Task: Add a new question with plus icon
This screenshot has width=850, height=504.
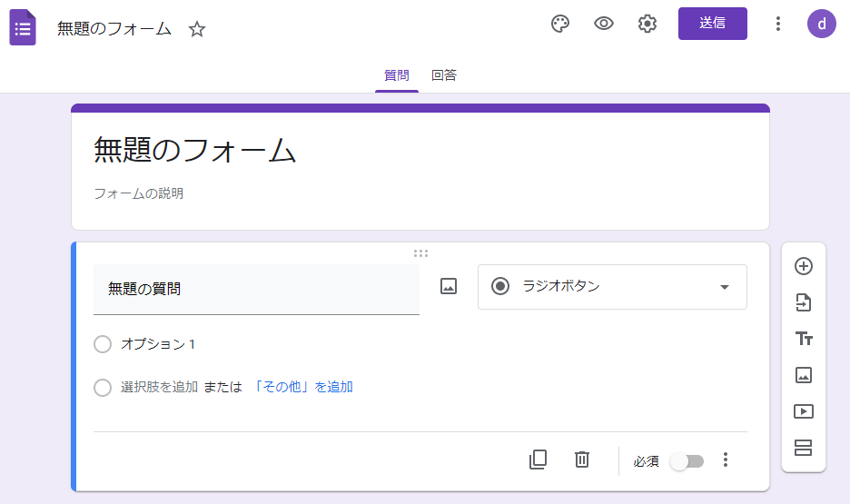Action: pyautogui.click(x=804, y=266)
